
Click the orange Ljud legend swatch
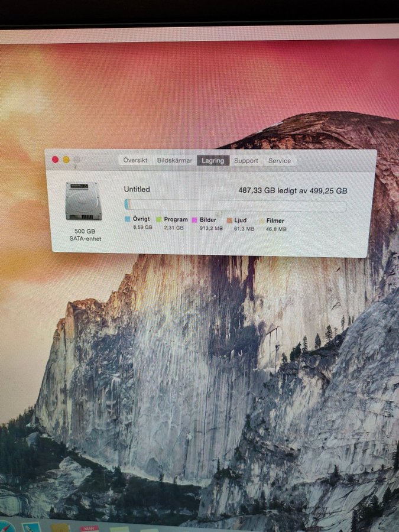229,220
